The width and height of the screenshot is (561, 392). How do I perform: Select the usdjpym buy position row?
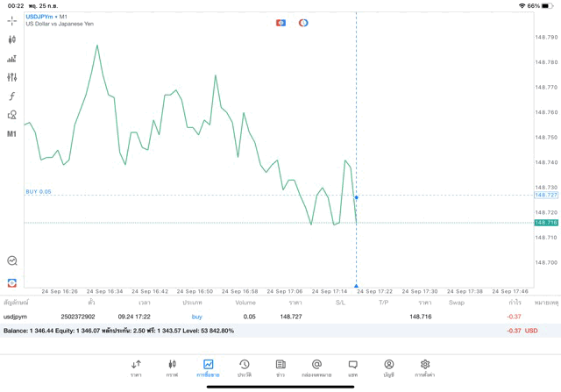coord(263,316)
